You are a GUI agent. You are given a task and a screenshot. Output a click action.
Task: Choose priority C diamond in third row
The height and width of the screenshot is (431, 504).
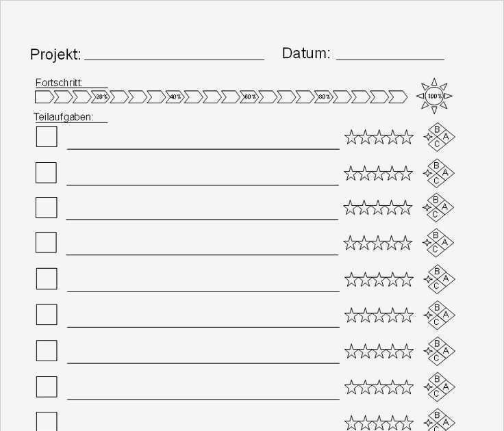coord(436,215)
